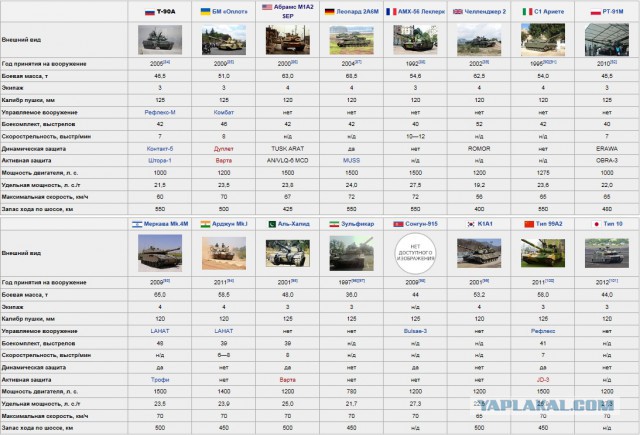Enlarge the Арджун Mk.I tank photo
The height and width of the screenshot is (435, 640).
pyautogui.click(x=224, y=253)
